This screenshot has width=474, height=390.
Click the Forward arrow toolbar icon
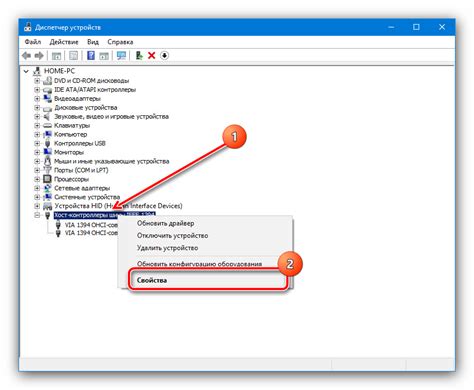[x=39, y=56]
